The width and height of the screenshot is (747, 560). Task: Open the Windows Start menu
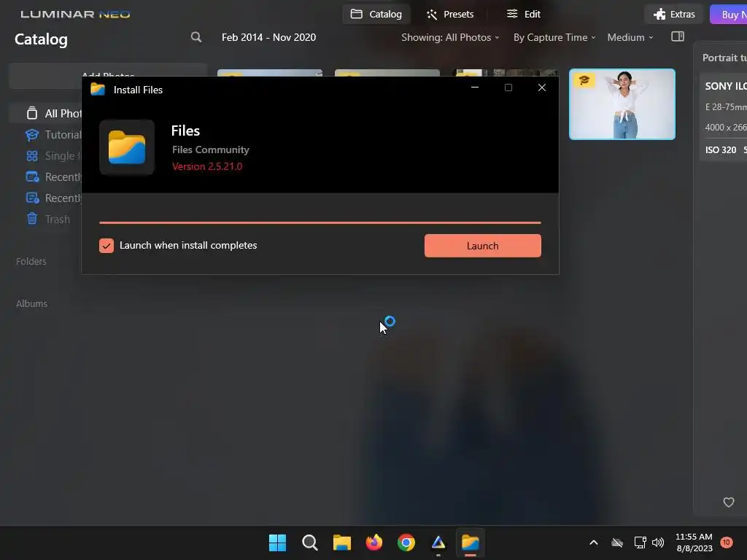tap(277, 542)
